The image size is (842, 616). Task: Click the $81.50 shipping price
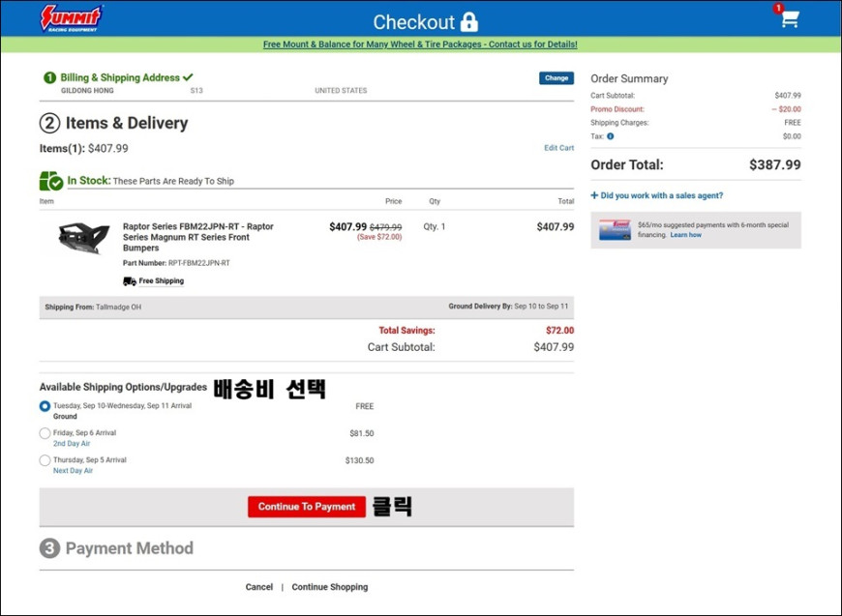point(361,433)
